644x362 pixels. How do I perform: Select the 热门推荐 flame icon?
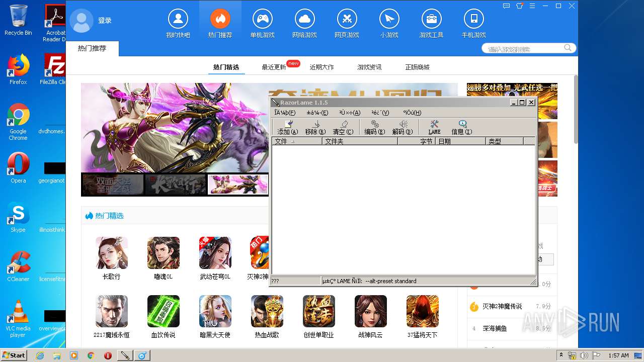(x=220, y=19)
